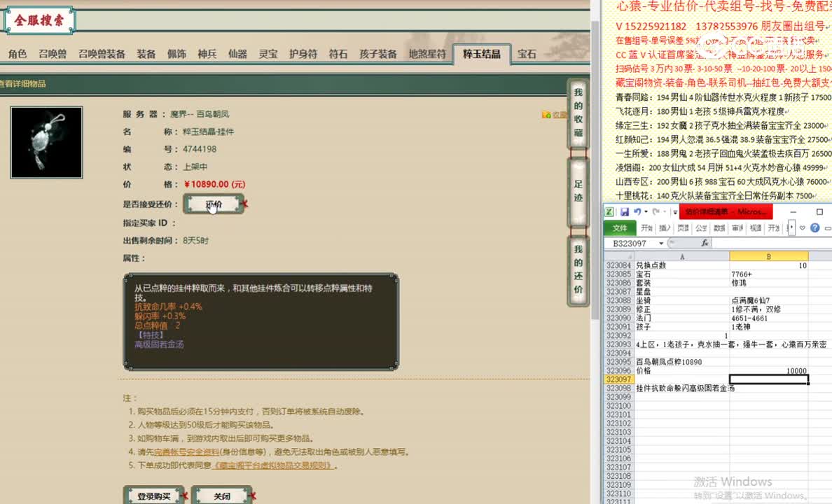
Task: Switch to the 文件 tab in Excel
Action: coord(619,227)
